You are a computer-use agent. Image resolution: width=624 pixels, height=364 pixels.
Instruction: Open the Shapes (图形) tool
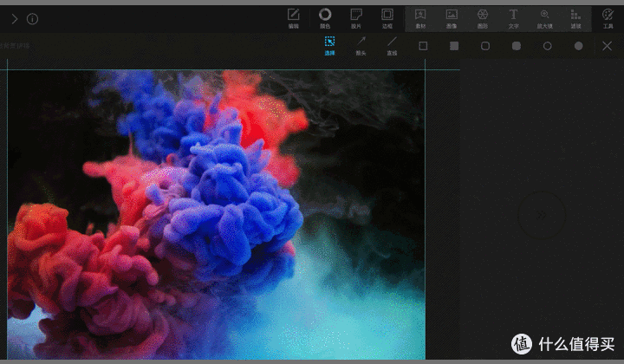pyautogui.click(x=483, y=19)
